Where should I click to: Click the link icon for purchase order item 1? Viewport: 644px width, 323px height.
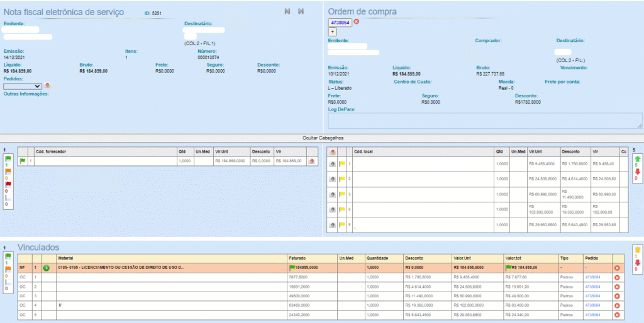[333, 164]
